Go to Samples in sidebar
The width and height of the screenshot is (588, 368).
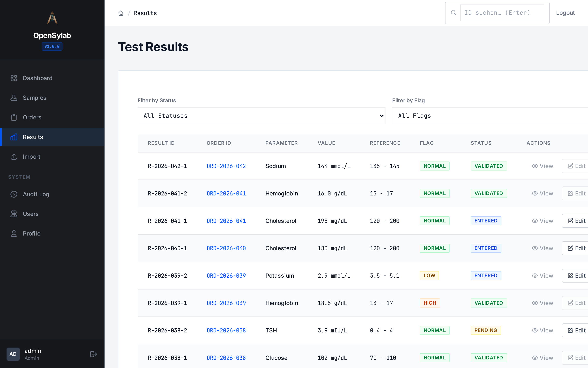click(x=52, y=98)
